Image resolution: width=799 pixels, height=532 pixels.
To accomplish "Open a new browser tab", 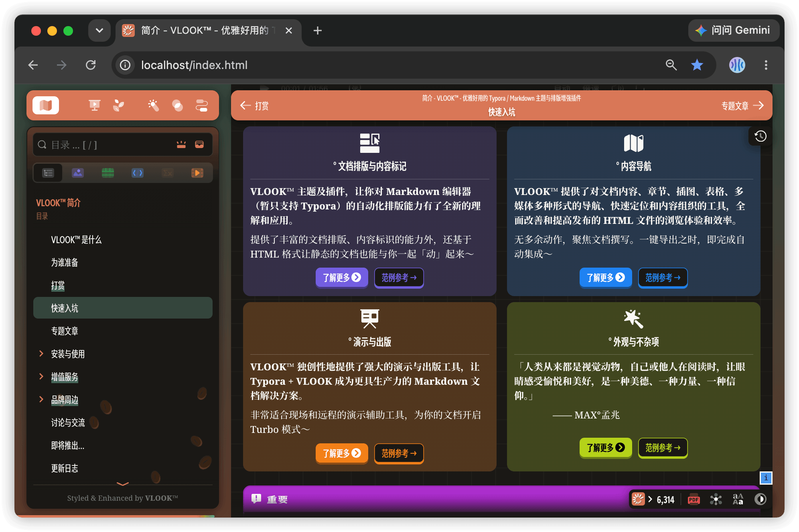I will (318, 30).
